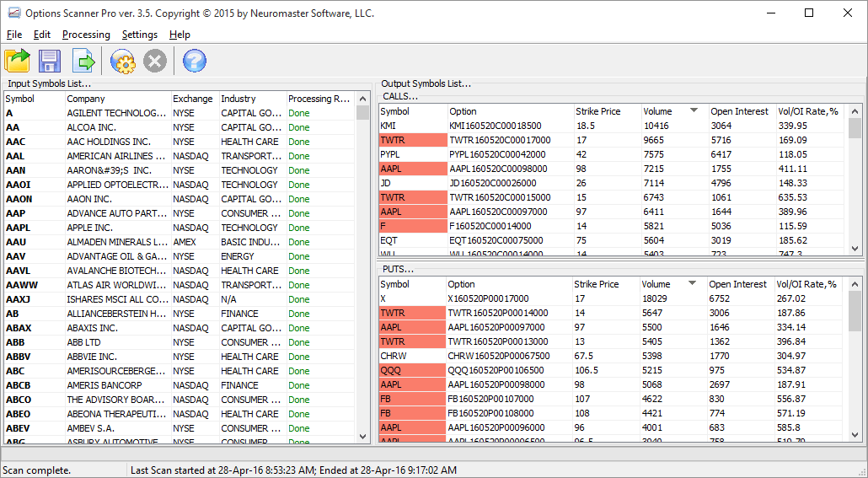
Task: Sort CALLS table by Strike Price header
Action: (x=608, y=111)
